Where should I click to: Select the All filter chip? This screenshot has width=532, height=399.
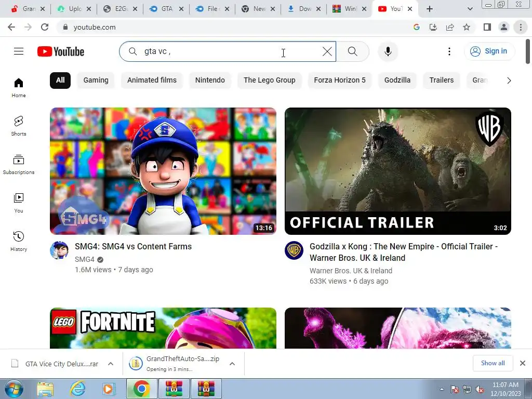coord(60,81)
